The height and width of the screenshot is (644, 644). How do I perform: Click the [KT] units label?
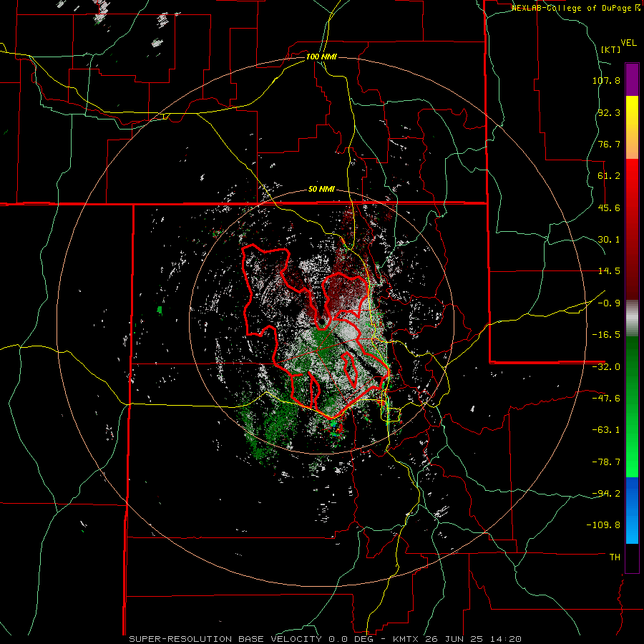tap(611, 49)
